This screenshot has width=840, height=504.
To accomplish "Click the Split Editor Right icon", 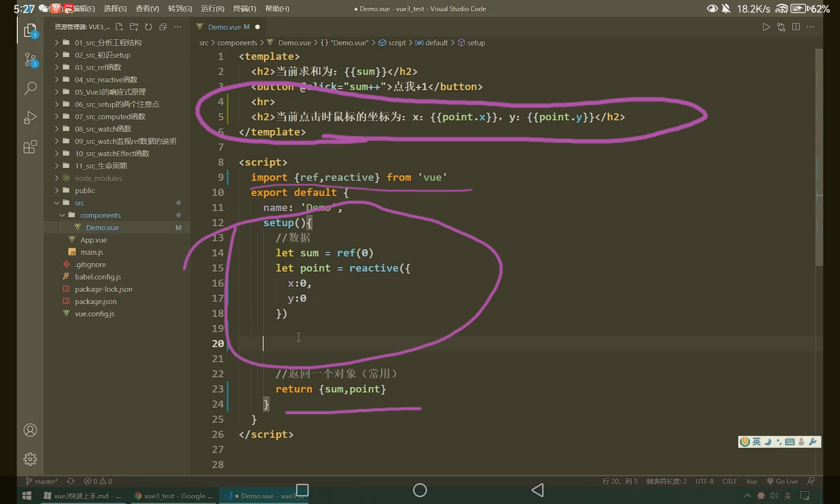I will tap(795, 27).
